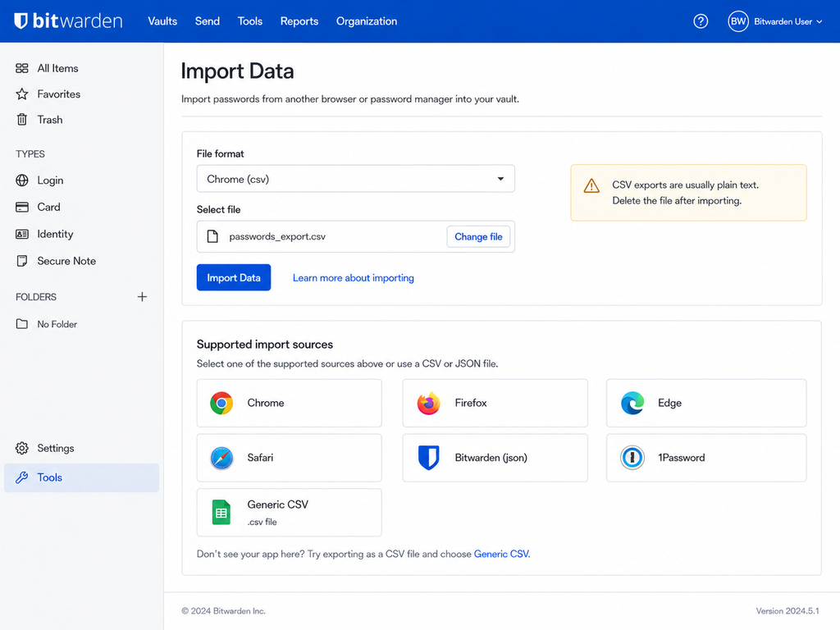Click the Chrome browser logo

pyautogui.click(x=221, y=403)
